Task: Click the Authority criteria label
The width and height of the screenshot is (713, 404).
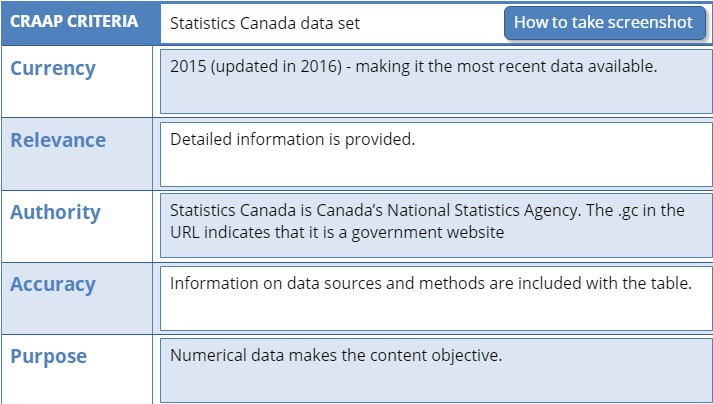Action: point(55,212)
